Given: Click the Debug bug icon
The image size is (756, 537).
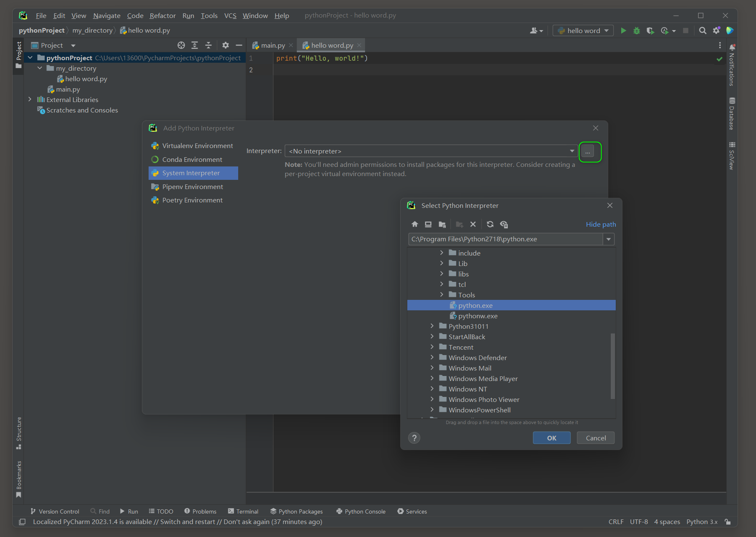Looking at the screenshot, I should pyautogui.click(x=637, y=31).
